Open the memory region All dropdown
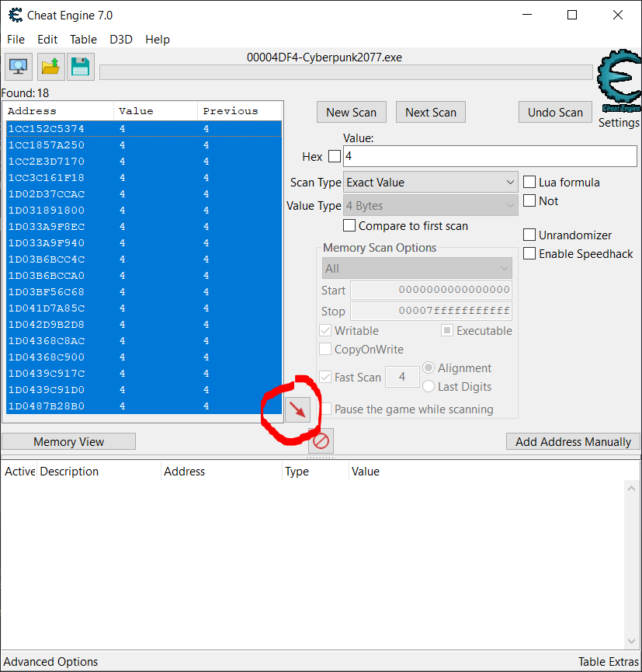The image size is (642, 672). tap(417, 269)
